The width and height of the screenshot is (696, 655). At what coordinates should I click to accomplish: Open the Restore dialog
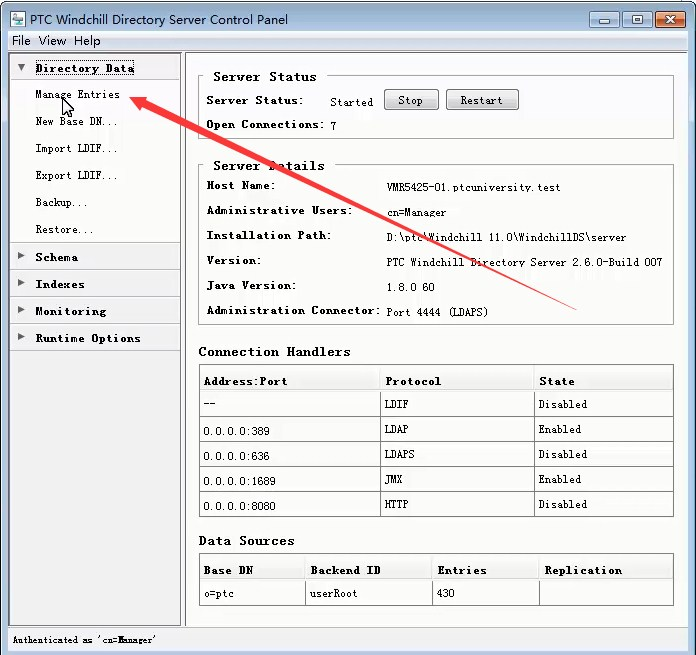64,229
